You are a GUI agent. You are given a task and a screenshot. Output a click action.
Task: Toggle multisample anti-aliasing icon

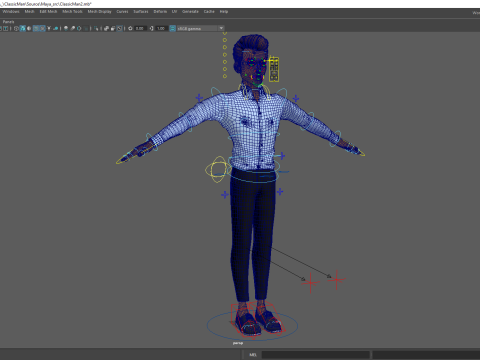click(79, 28)
